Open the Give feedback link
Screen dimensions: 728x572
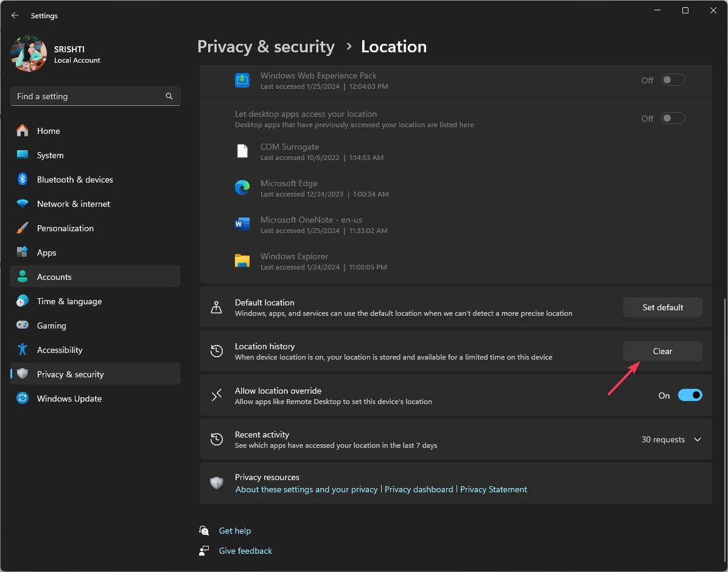click(245, 551)
